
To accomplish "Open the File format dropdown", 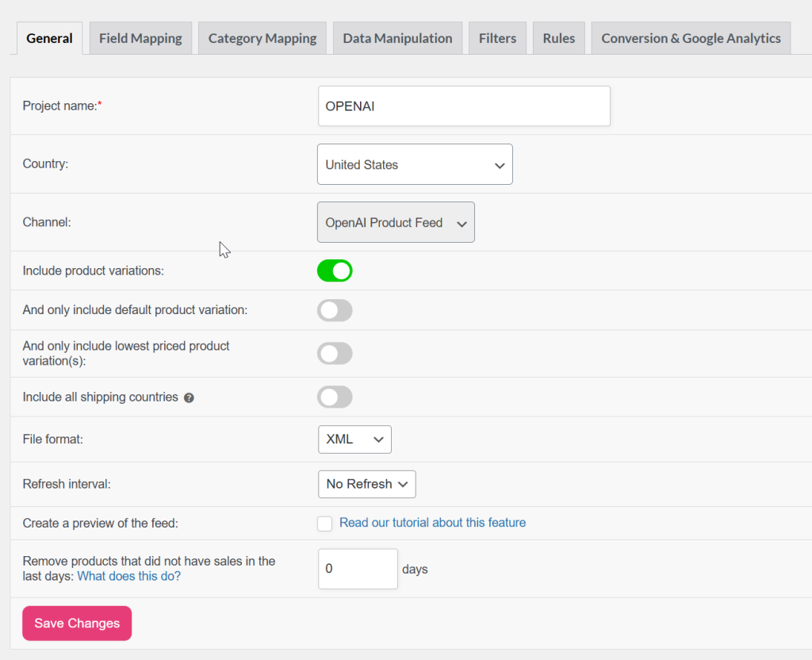I will (x=354, y=439).
